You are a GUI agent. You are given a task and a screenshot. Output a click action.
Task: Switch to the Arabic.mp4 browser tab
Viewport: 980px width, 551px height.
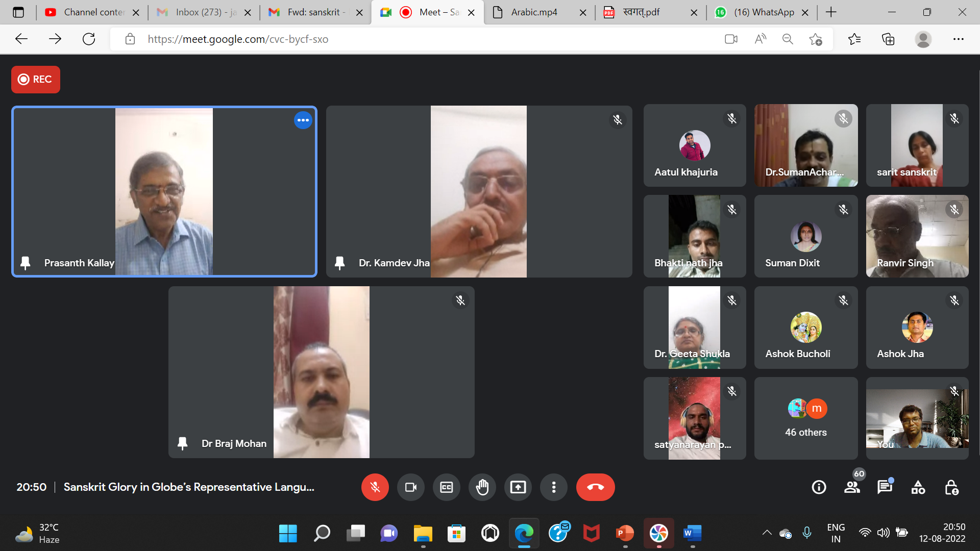[x=534, y=12]
